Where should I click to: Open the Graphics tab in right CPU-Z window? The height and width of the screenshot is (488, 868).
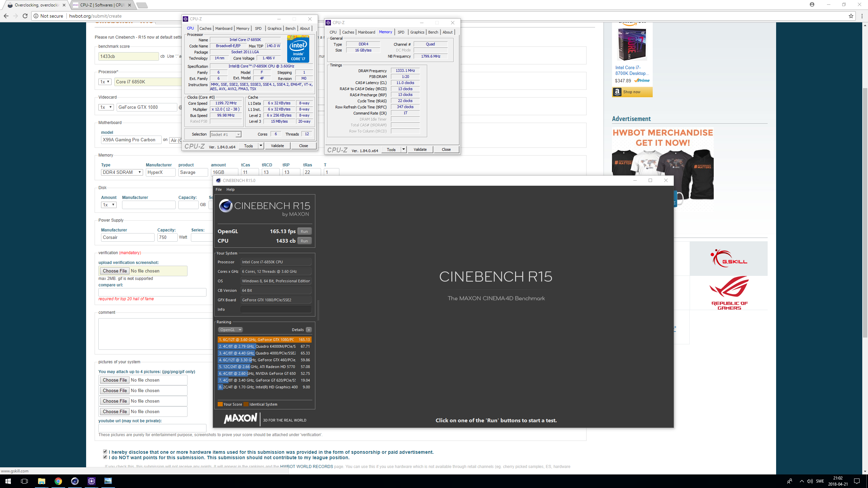tap(417, 32)
